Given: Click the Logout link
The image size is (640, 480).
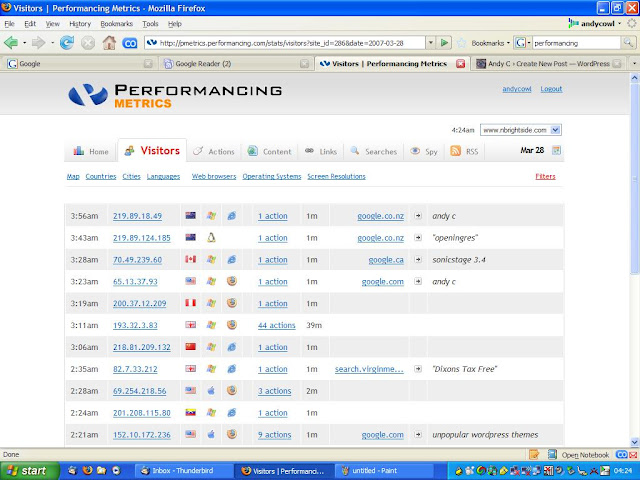Looking at the screenshot, I should tap(551, 89).
